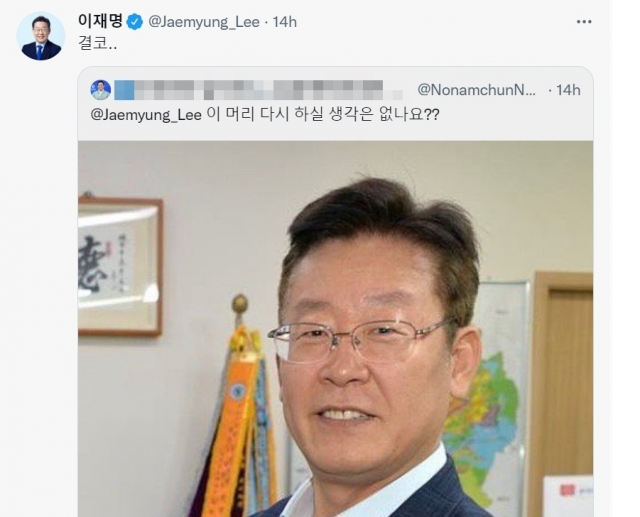Open the @Jaemyung_Lee handle in tweet header

[204, 22]
